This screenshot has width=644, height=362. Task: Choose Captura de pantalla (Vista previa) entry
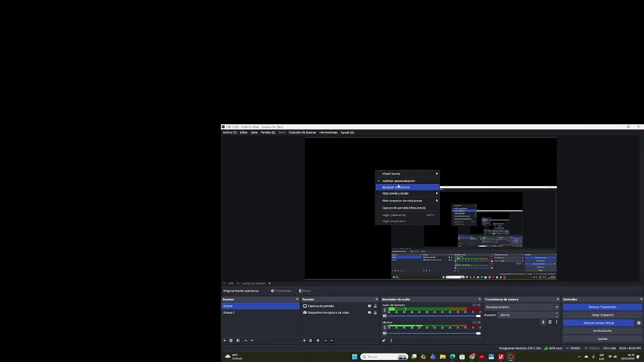coord(408,208)
